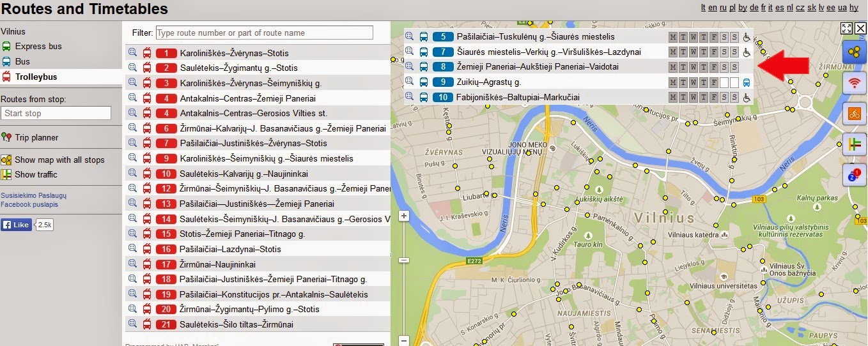Switch language to hy
This screenshot has width=868, height=346.
click(854, 8)
